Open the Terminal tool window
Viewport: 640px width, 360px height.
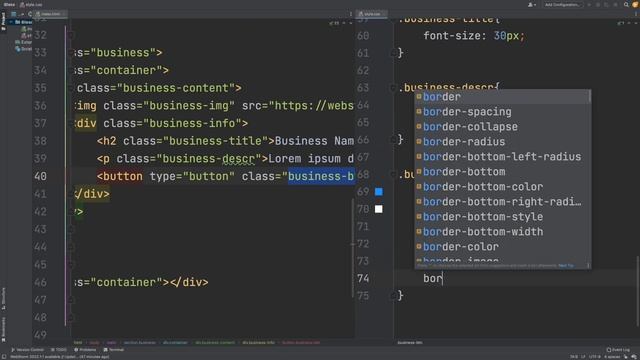(x=114, y=350)
